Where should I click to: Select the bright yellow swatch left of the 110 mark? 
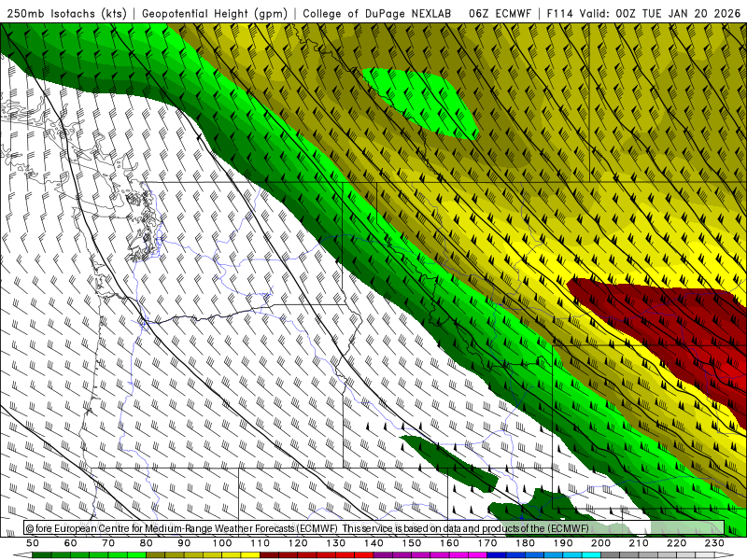tap(250, 555)
